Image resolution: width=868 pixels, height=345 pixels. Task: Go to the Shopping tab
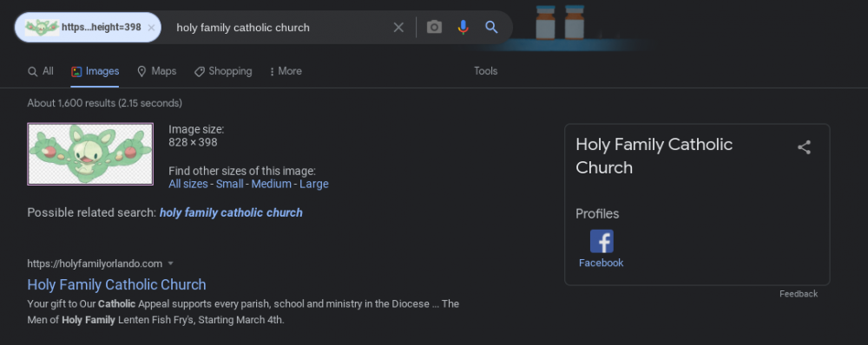pyautogui.click(x=223, y=71)
